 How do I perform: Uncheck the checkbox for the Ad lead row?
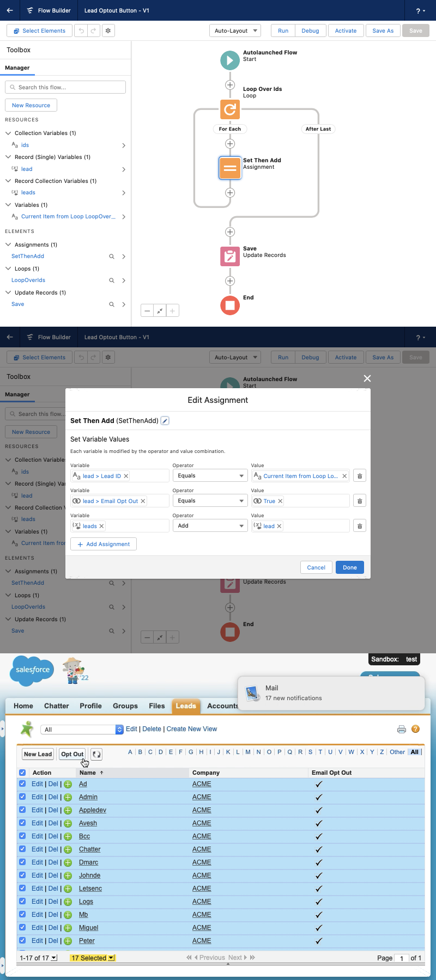click(x=22, y=784)
